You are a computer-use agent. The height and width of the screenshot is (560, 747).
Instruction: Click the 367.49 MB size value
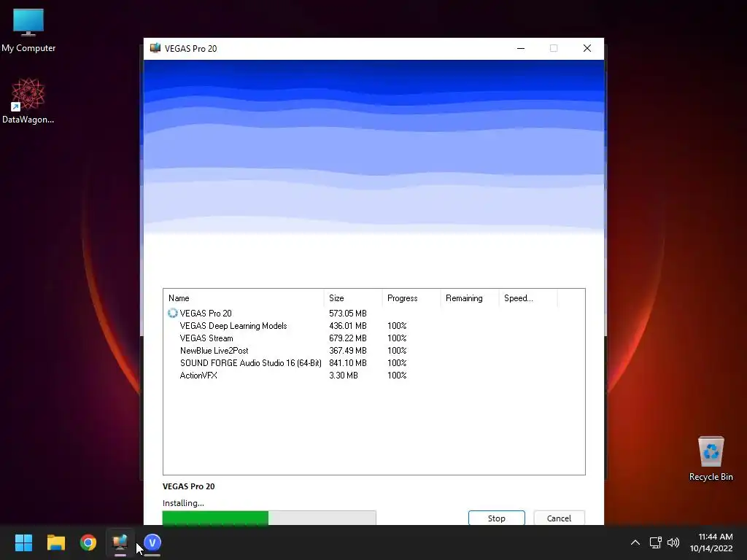[348, 351]
